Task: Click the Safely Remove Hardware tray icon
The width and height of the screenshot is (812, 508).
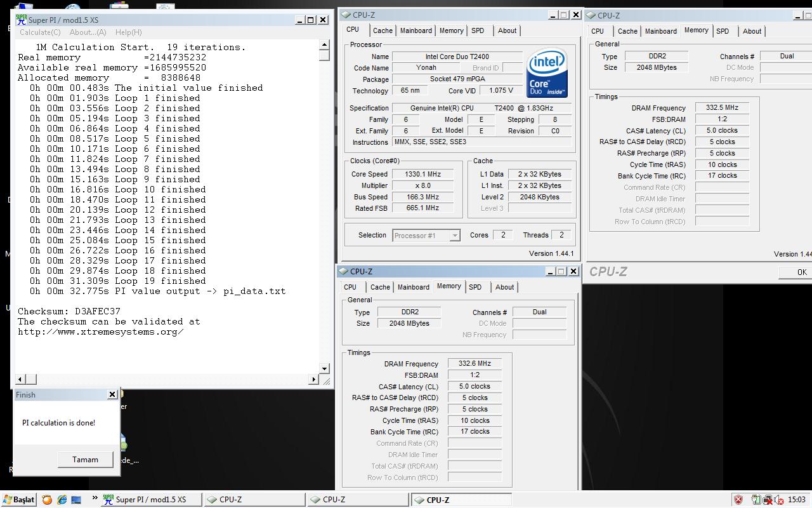Action: click(756, 500)
